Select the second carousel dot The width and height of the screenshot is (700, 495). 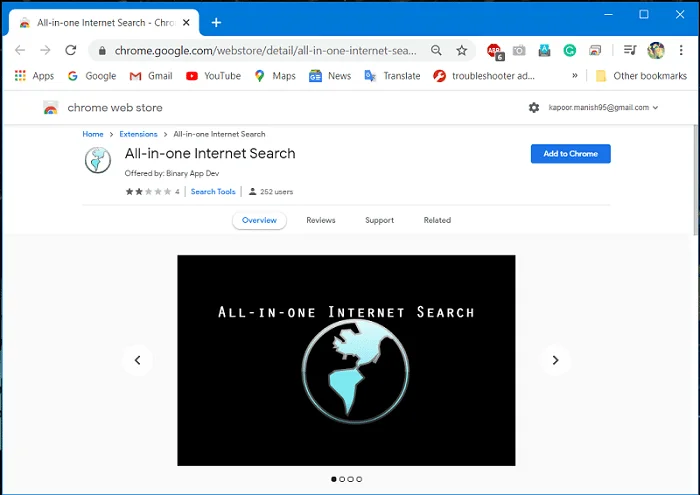click(342, 479)
